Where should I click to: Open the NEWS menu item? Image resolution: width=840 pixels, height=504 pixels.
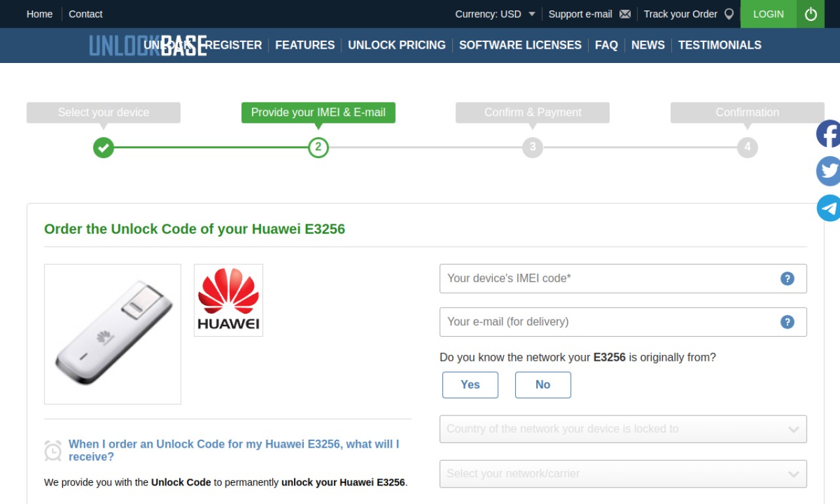(648, 45)
